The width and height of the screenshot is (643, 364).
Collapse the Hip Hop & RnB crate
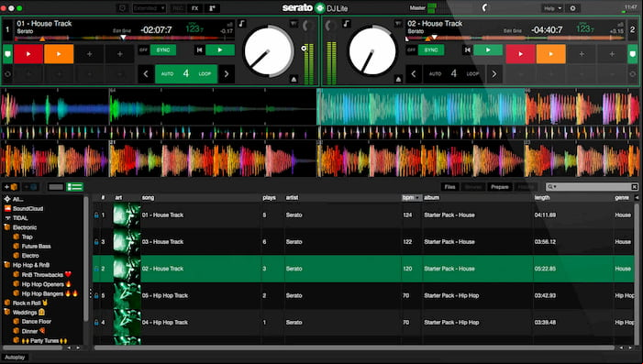(x=7, y=265)
